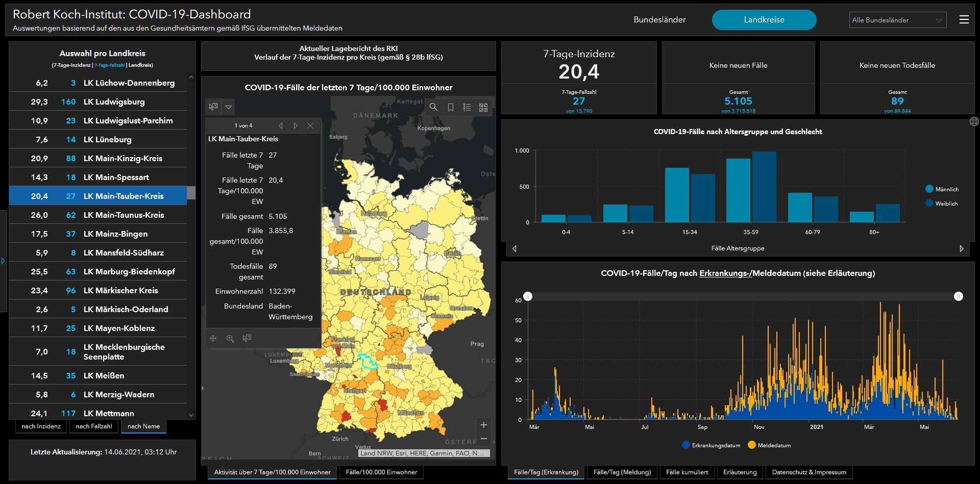
Task: Open the map search tool
Action: click(x=433, y=107)
